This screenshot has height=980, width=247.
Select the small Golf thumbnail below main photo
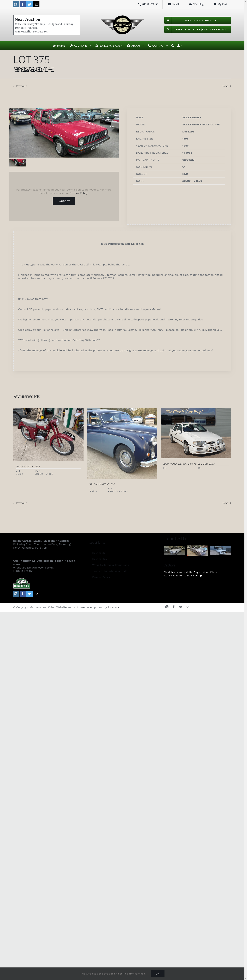click(x=17, y=163)
